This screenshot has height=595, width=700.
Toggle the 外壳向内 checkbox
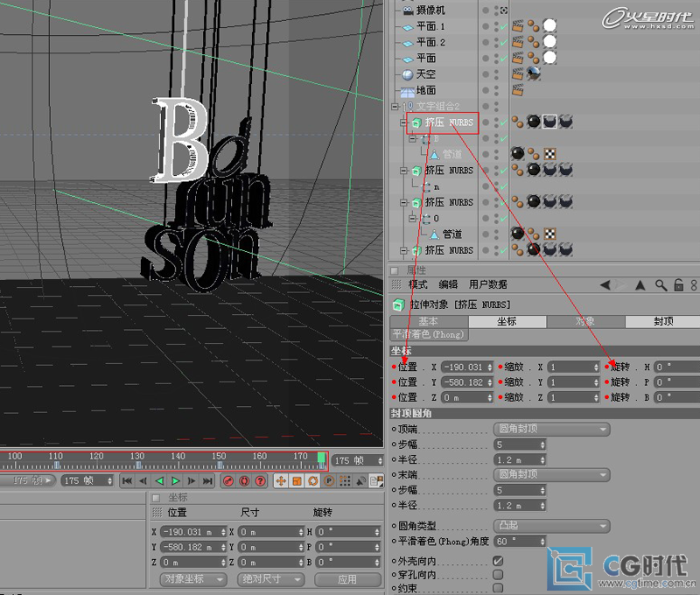pos(498,561)
